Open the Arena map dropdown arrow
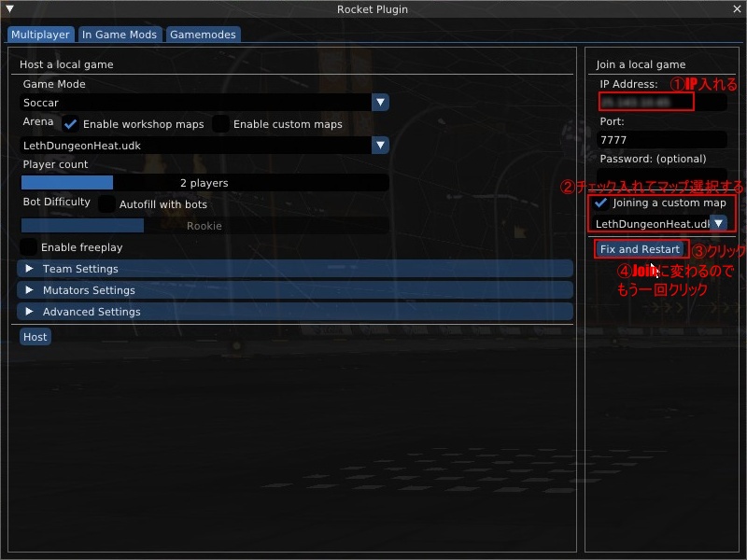 click(x=380, y=146)
